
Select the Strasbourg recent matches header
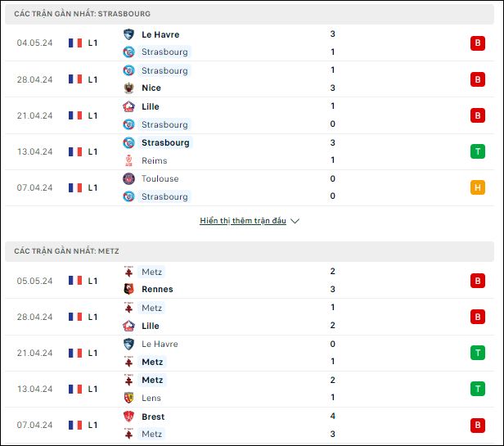tap(250, 14)
